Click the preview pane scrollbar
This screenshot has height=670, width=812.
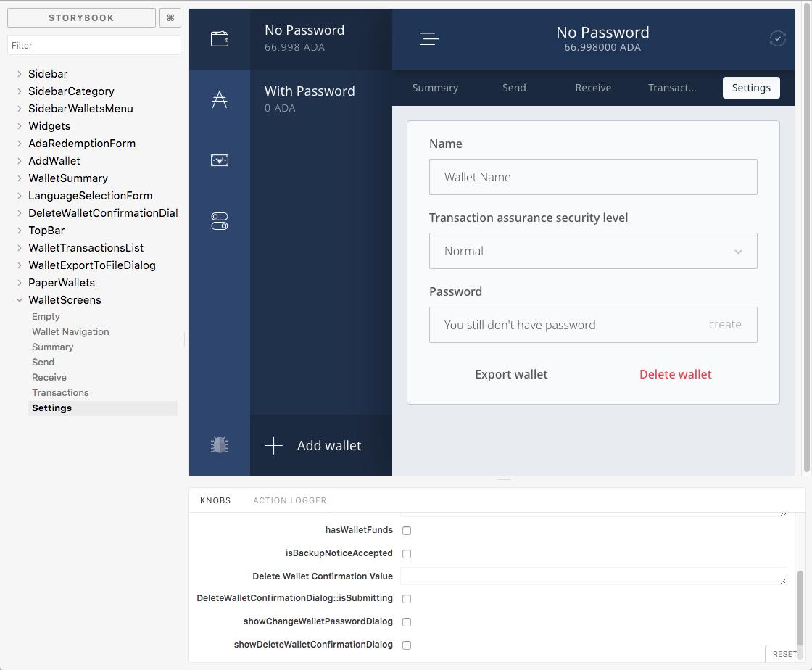click(x=807, y=239)
